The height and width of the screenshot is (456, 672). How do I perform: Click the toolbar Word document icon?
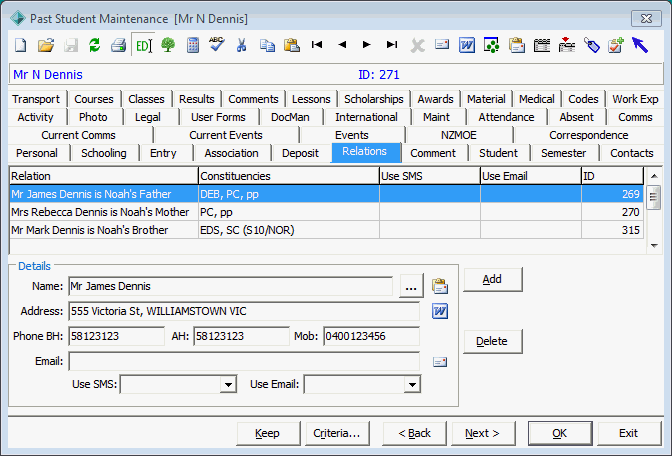[467, 45]
